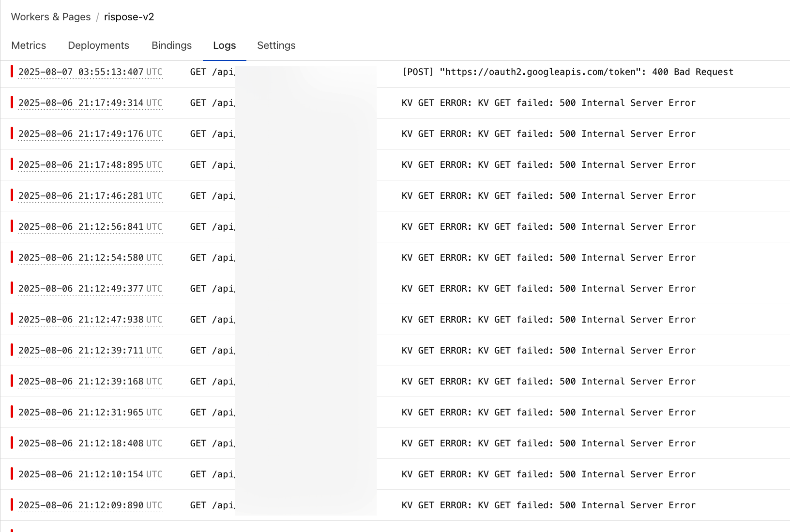Click the red indicator beside the 21:12:18:408 log
Viewport: 790px width, 532px height.
pos(12,443)
